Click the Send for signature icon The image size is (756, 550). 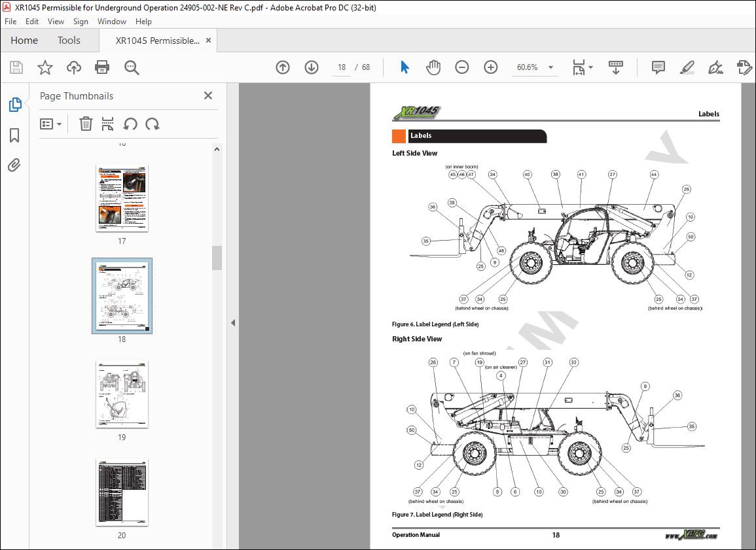tap(744, 67)
